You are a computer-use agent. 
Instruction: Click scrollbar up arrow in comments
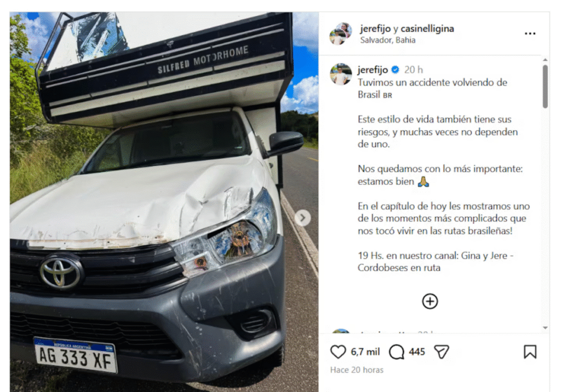[545, 60]
